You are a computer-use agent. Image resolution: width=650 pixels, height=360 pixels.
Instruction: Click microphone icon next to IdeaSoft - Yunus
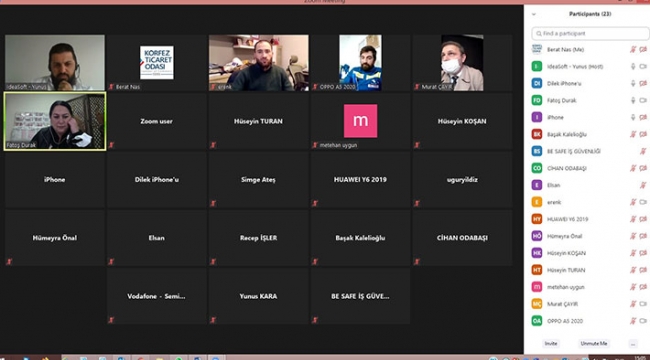click(x=633, y=66)
